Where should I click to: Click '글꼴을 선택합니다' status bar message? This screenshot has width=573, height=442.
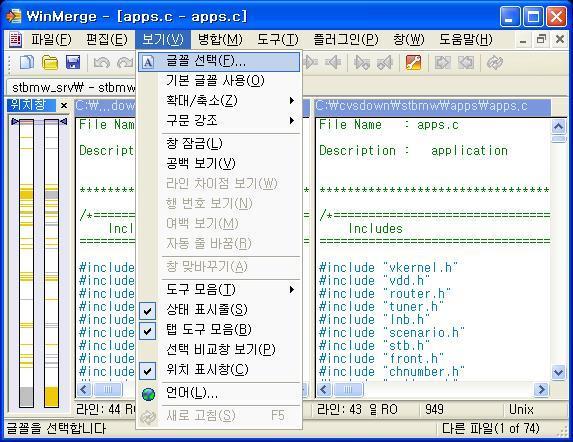point(56,429)
